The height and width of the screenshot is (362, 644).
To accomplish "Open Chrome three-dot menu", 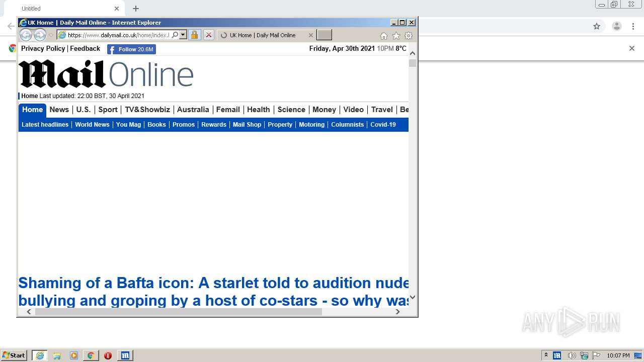I will (x=633, y=26).
